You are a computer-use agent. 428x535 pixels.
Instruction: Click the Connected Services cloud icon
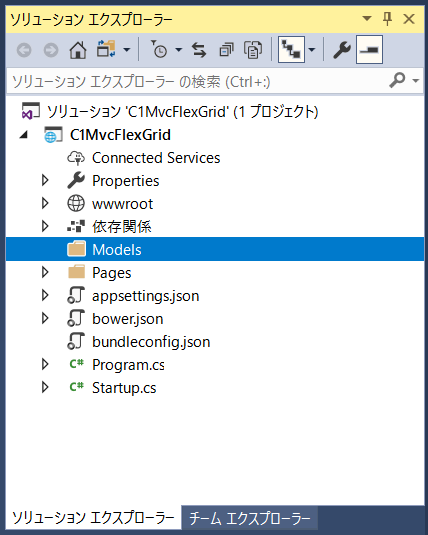(x=76, y=158)
